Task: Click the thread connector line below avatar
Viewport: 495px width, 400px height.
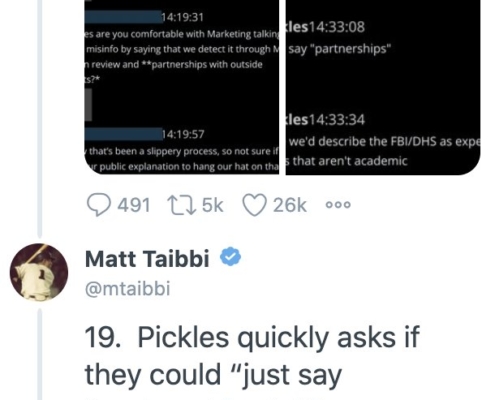Action: click(40, 354)
